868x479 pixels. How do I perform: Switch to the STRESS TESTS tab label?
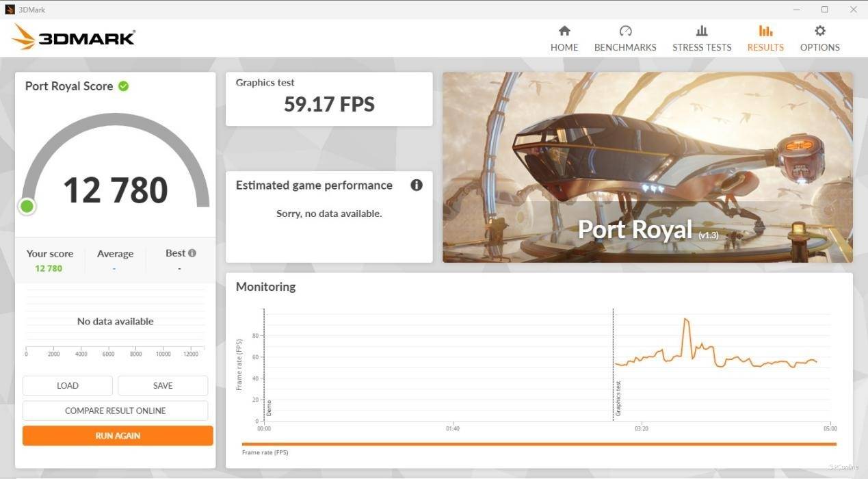point(702,47)
